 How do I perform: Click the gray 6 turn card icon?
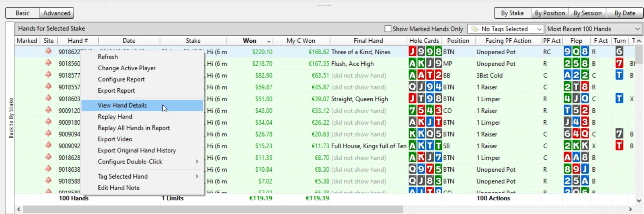(x=619, y=52)
